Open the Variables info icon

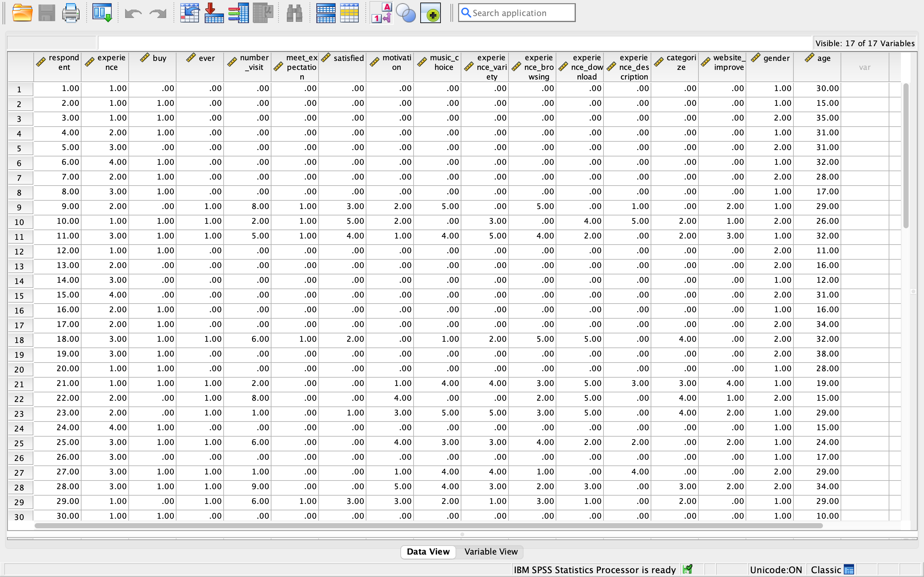(x=238, y=13)
